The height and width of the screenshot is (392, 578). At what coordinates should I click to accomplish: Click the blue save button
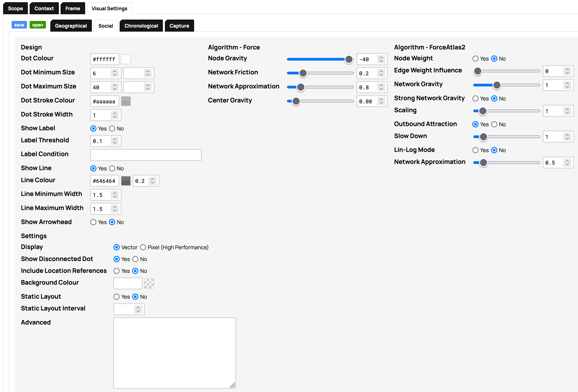click(x=19, y=25)
